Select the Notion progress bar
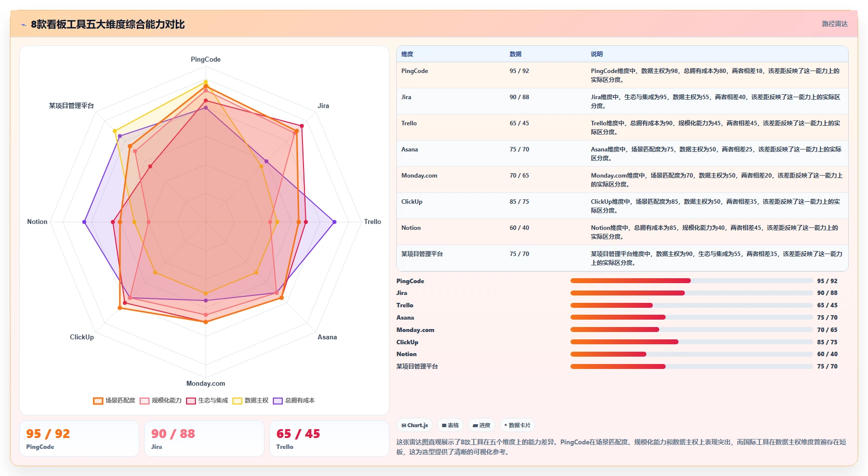 tap(691, 354)
